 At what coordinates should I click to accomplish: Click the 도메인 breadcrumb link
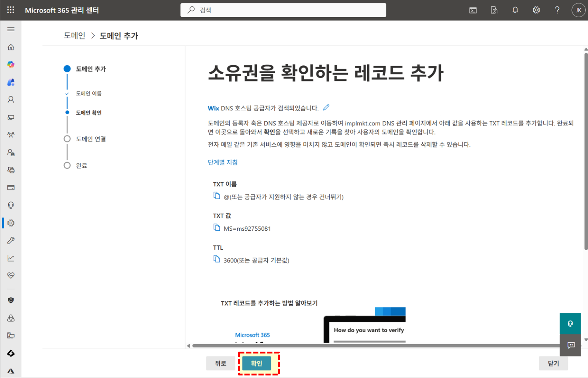click(74, 36)
